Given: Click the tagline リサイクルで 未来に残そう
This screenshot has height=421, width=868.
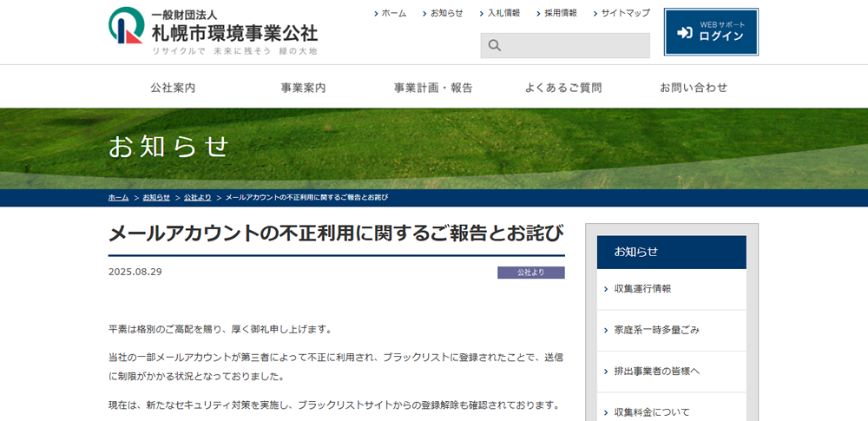Looking at the screenshot, I should click(234, 51).
